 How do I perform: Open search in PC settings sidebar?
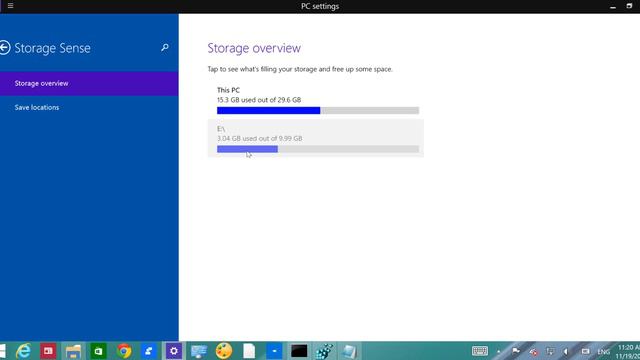164,48
